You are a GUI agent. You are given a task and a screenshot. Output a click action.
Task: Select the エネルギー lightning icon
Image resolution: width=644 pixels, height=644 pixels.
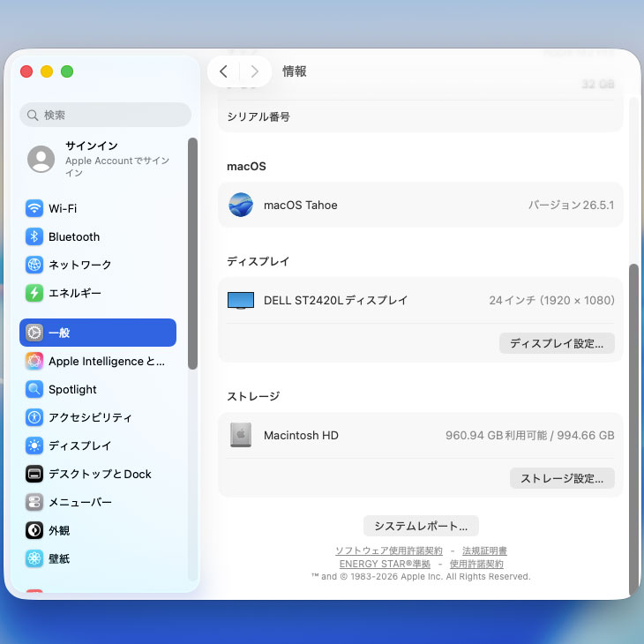(x=34, y=293)
